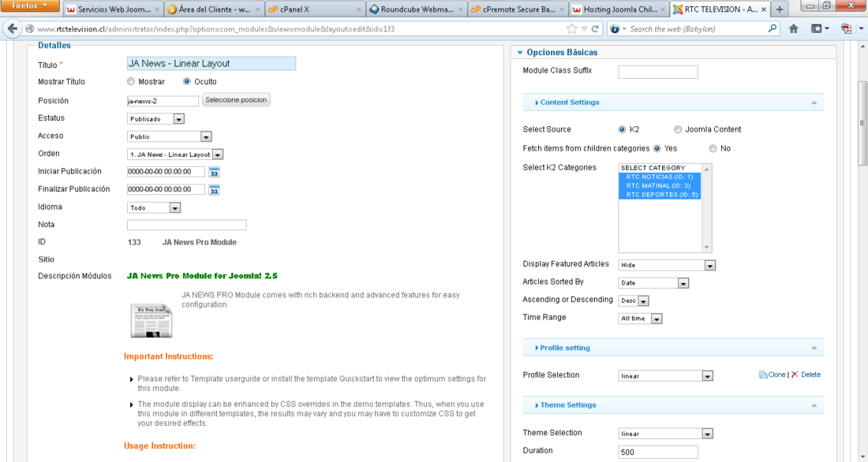Open the browser home page icon
868x462 pixels.
click(x=793, y=28)
